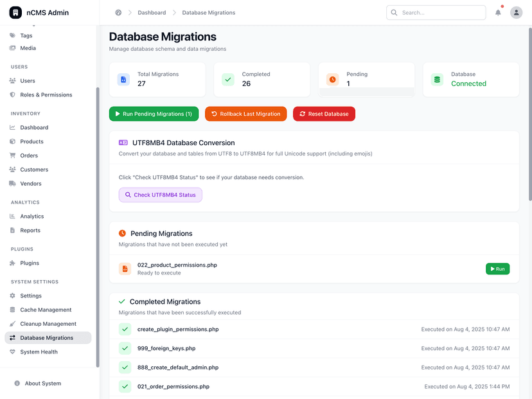This screenshot has width=532, height=399.
Task: Click the breadcrumb home dashboard icon
Action: click(118, 13)
